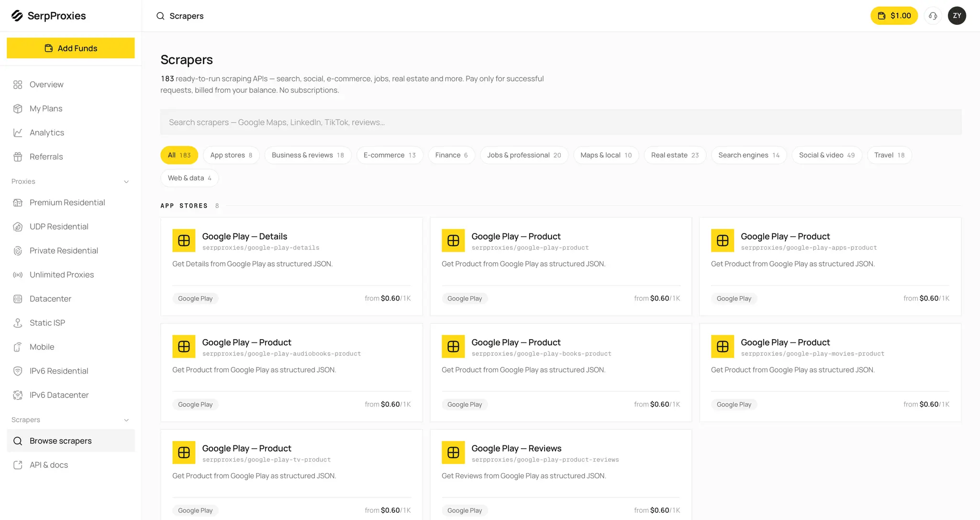Screen dimensions: 980x520
Task: Select Browse scrapers in sidebar
Action: (71, 441)
